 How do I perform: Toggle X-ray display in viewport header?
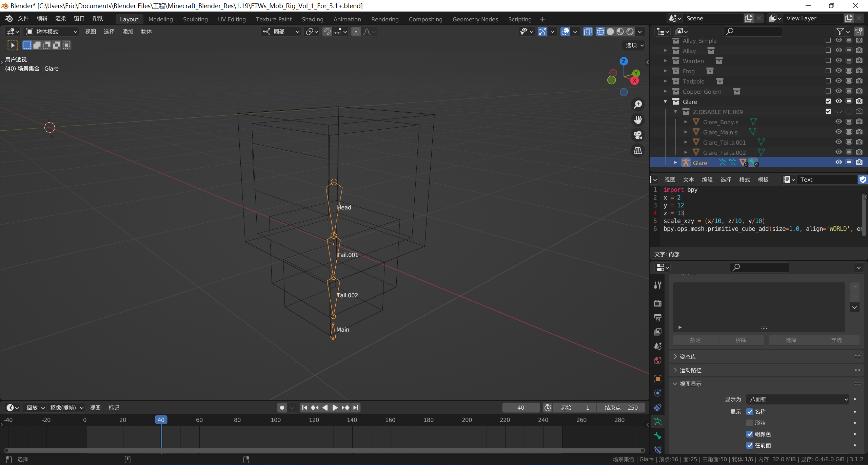pyautogui.click(x=588, y=32)
